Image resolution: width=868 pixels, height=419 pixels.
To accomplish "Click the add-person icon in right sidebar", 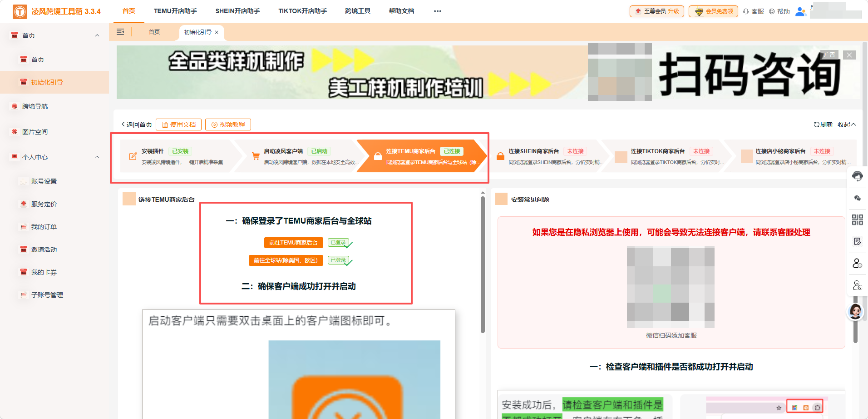I will click(x=858, y=263).
